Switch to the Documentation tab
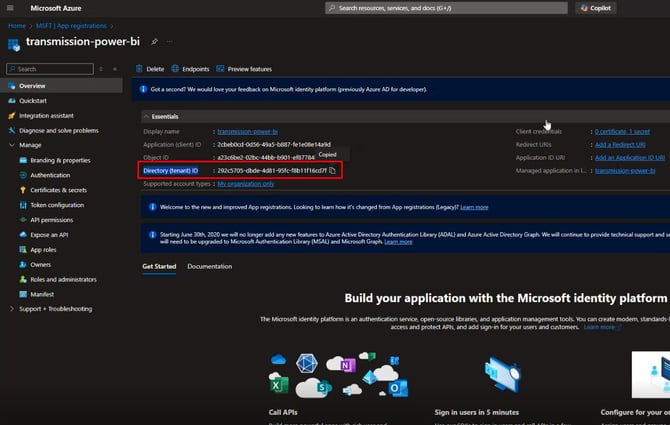The width and height of the screenshot is (670, 425). 209,266
